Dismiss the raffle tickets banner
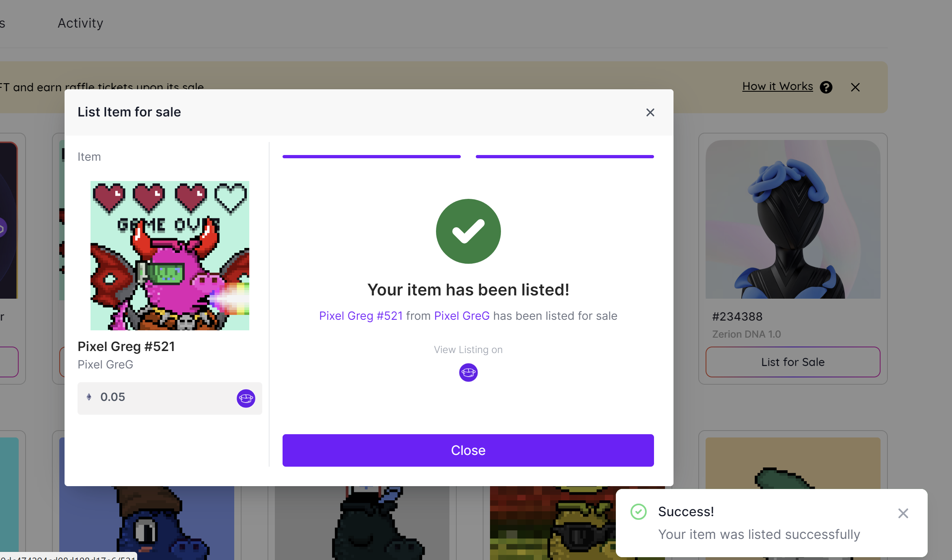952x560 pixels. [855, 87]
